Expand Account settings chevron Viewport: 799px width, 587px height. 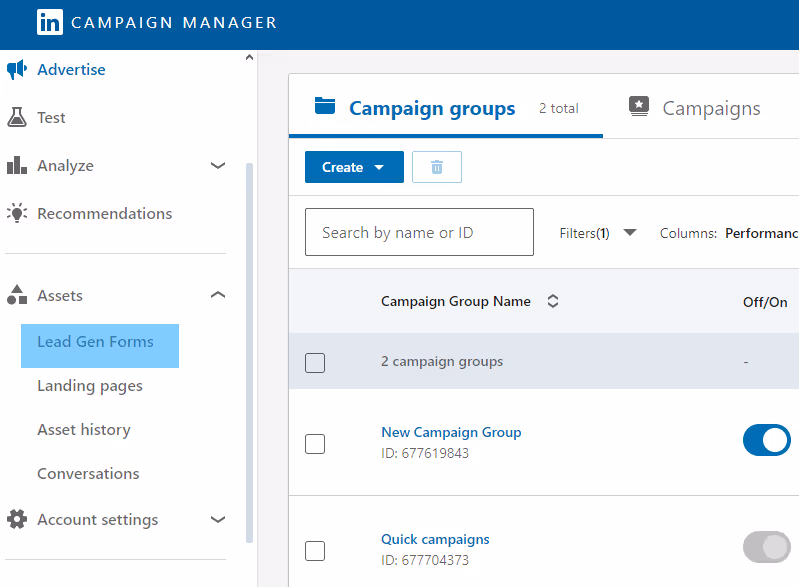pyautogui.click(x=218, y=520)
